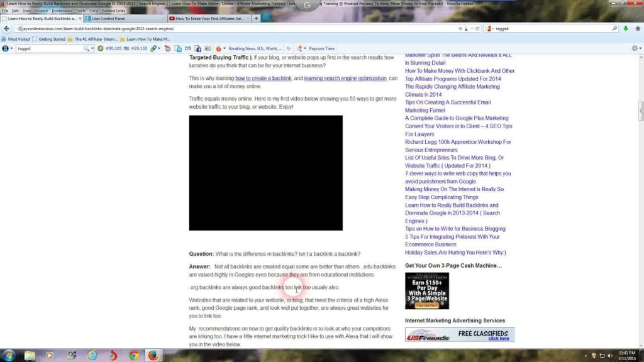Open the Tools menu

click(x=80, y=11)
